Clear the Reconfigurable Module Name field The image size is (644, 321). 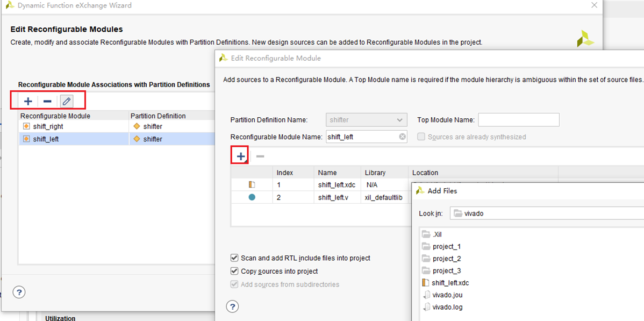point(402,137)
